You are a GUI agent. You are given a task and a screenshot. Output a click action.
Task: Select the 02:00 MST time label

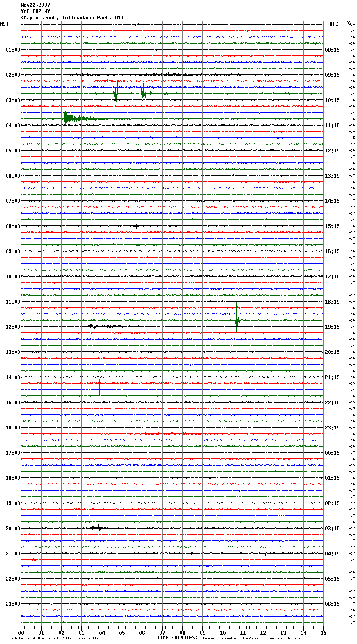pyautogui.click(x=13, y=75)
